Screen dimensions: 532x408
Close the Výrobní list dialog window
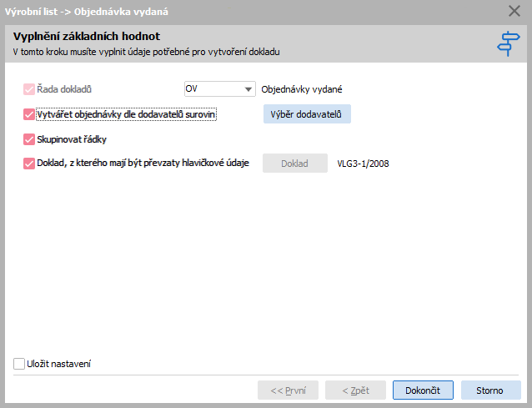point(514,11)
